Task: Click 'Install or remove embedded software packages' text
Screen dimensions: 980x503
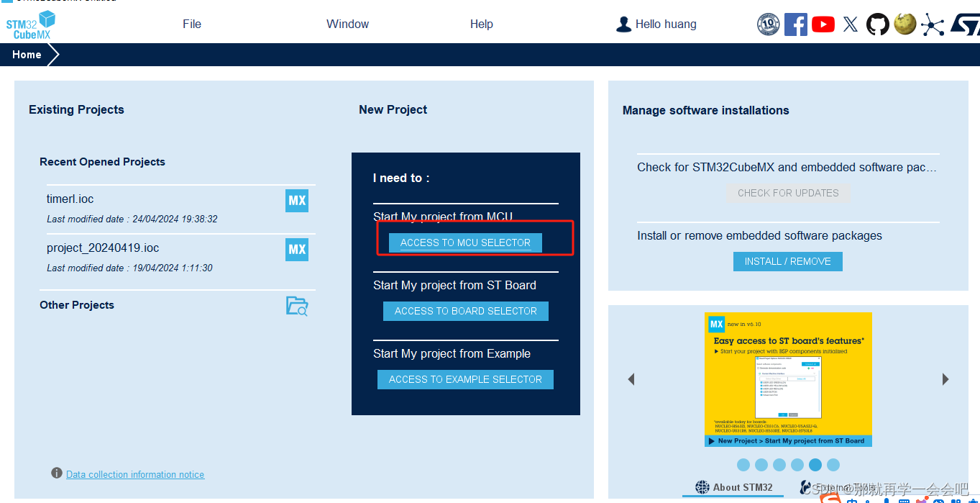Action: (759, 236)
